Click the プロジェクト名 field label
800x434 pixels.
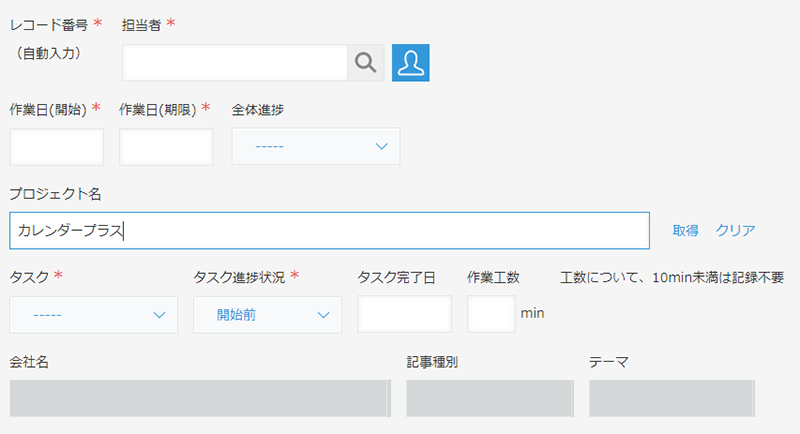pyautogui.click(x=55, y=193)
